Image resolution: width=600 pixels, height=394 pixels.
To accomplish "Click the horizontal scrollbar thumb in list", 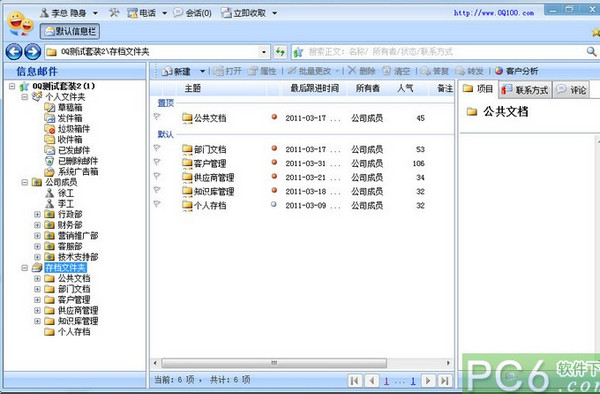I will tap(274, 363).
